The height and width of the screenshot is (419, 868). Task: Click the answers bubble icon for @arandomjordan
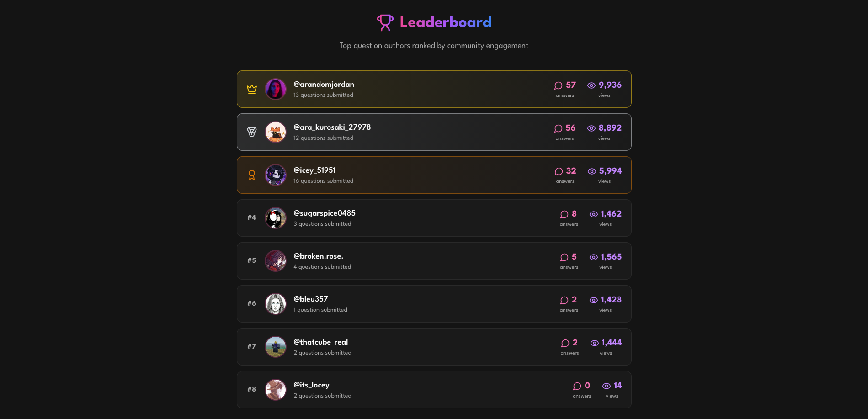[x=558, y=85]
